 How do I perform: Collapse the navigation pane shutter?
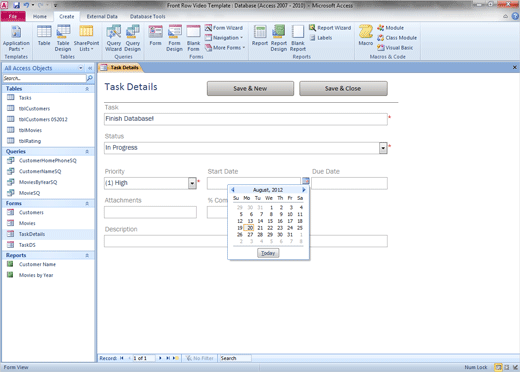point(90,68)
